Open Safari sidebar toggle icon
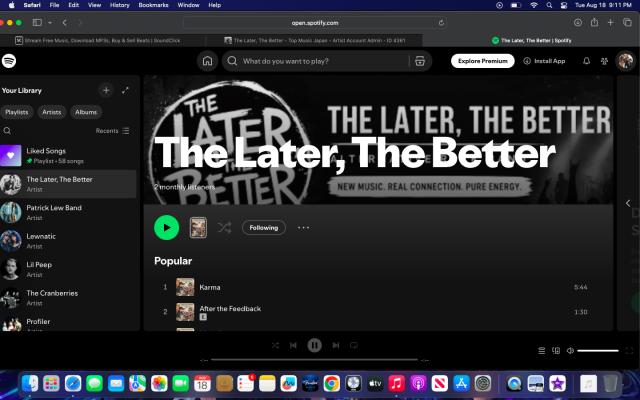Viewport: 640px width, 400px height. coord(37,22)
